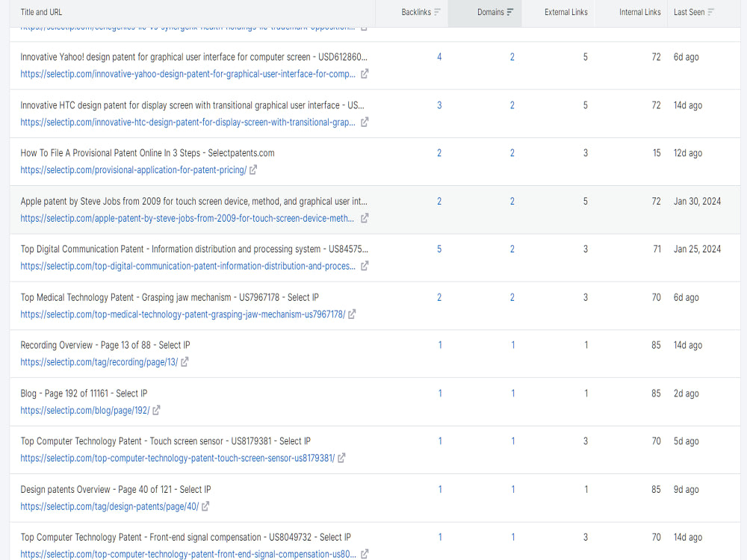Open external link icon for provisional-application URL

click(x=253, y=169)
